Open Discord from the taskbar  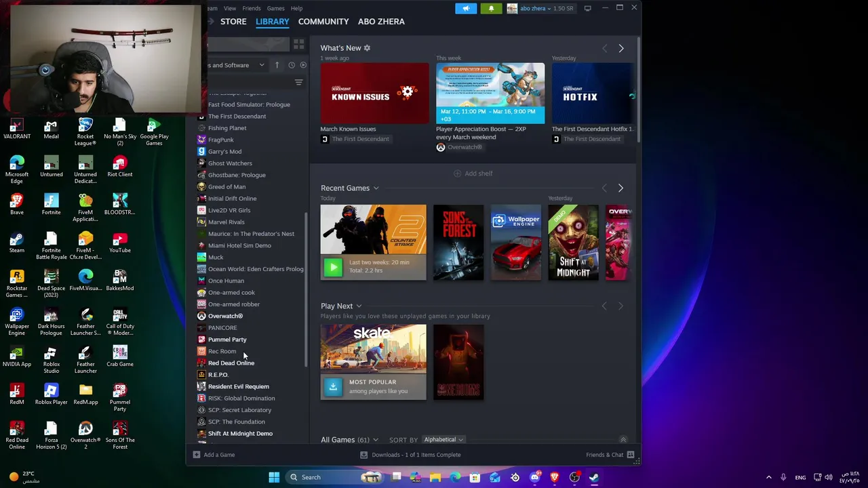click(x=535, y=477)
